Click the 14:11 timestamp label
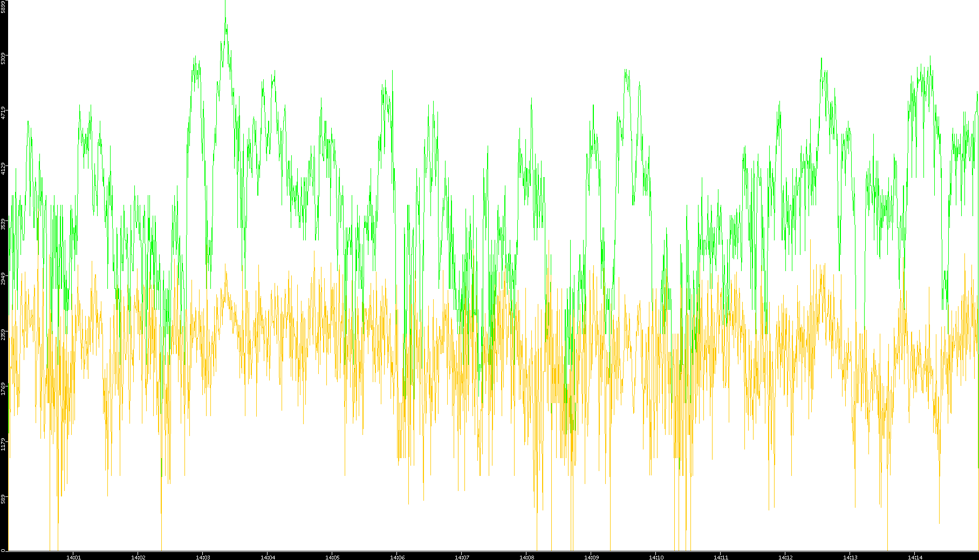 pos(721,557)
